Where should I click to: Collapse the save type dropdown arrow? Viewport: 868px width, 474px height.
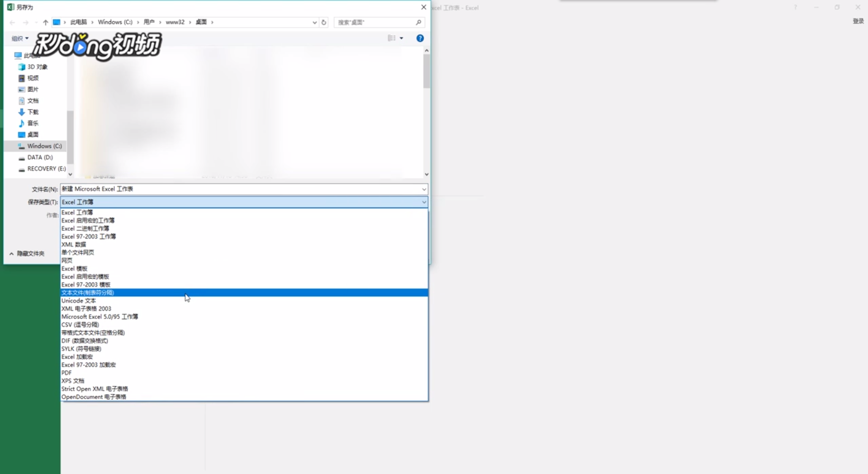tap(424, 202)
